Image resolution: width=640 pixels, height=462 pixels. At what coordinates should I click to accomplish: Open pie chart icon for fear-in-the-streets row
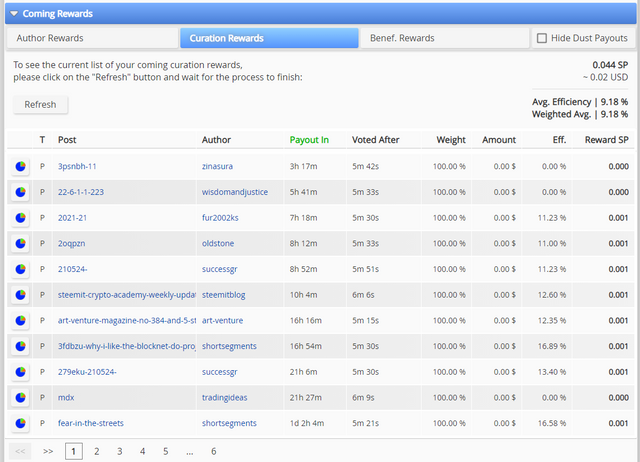(20, 423)
